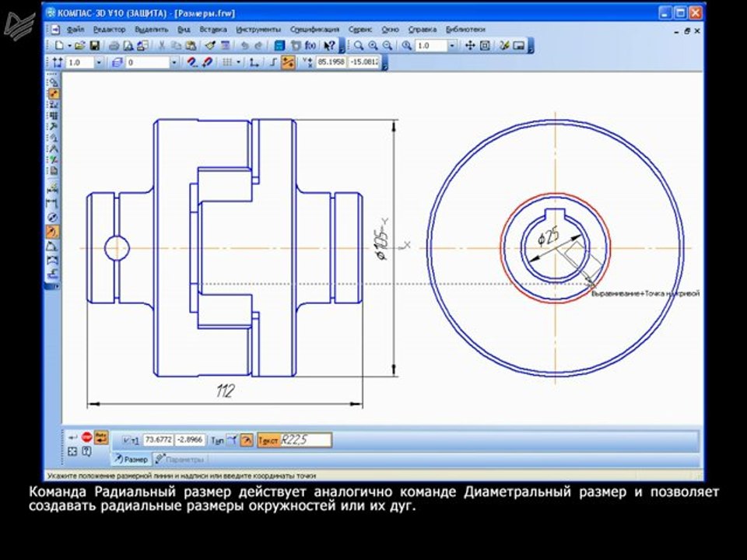Viewport: 747px width, 560px height.
Task: Toggle the orthogonal drawing mode icon
Action: 273,62
